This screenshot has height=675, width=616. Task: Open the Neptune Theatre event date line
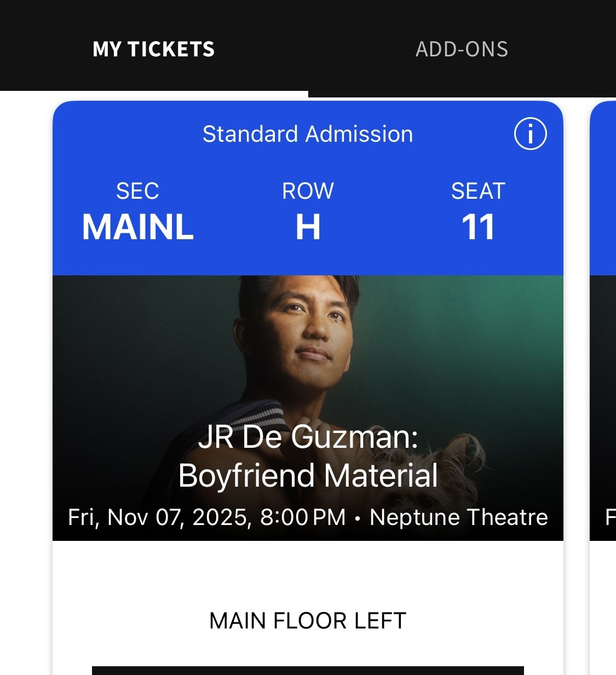[308, 517]
